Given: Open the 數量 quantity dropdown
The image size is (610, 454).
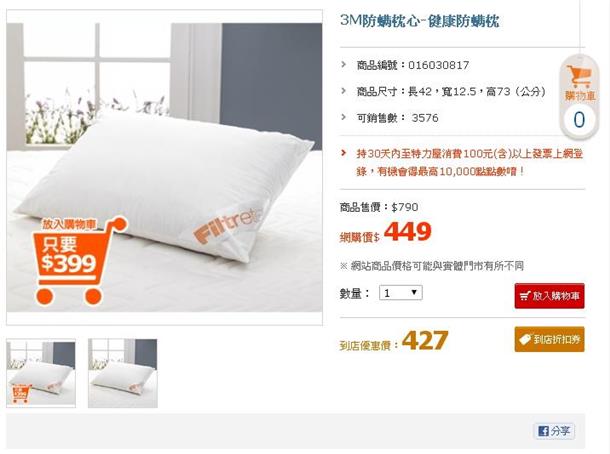Looking at the screenshot, I should point(401,293).
